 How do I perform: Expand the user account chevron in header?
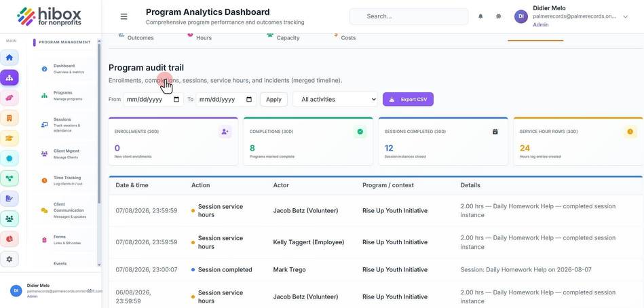(x=626, y=16)
